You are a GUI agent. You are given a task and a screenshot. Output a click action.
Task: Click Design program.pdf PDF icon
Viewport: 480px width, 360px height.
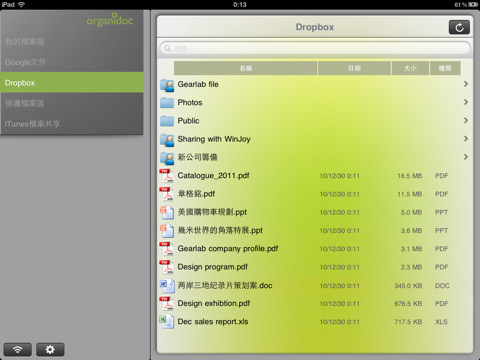167,267
